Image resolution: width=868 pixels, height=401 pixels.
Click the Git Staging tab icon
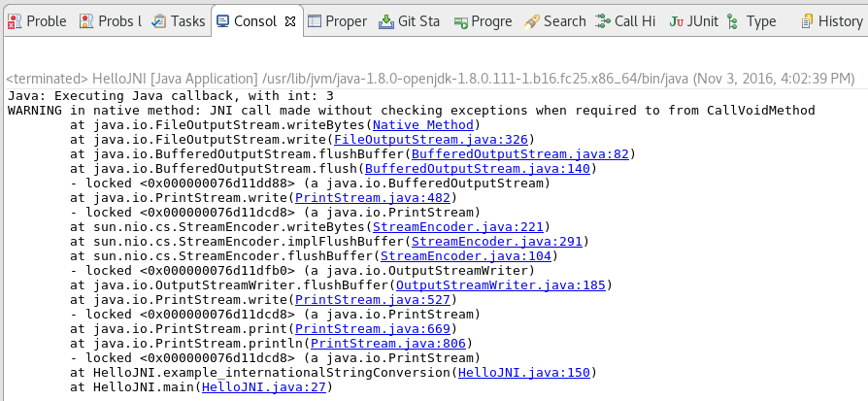pyautogui.click(x=385, y=20)
